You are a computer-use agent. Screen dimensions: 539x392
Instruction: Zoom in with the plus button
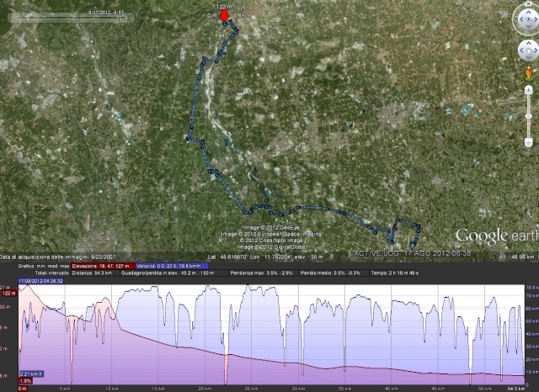529,90
